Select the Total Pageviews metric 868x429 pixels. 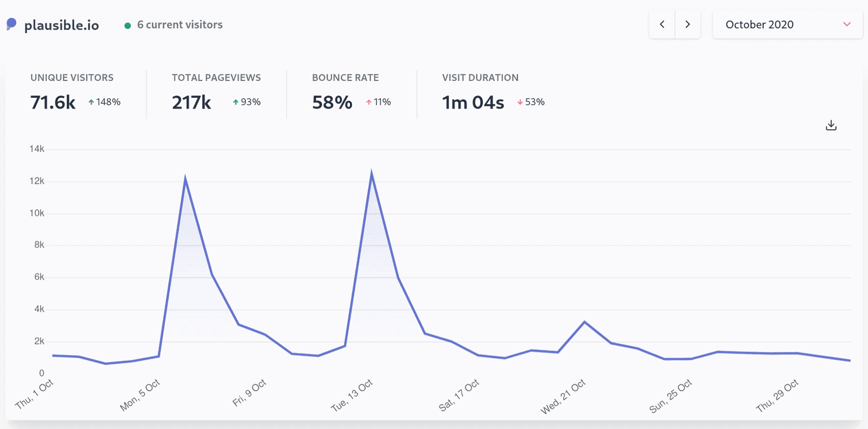tap(216, 78)
